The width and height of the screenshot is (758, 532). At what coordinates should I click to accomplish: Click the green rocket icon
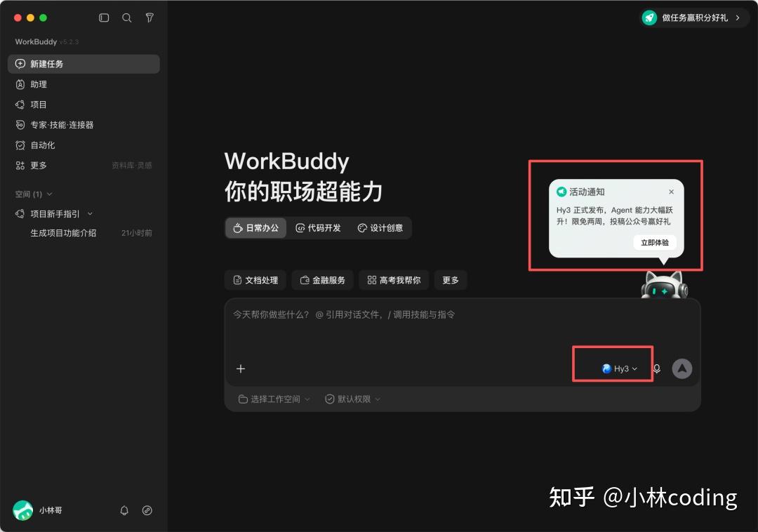tap(649, 18)
